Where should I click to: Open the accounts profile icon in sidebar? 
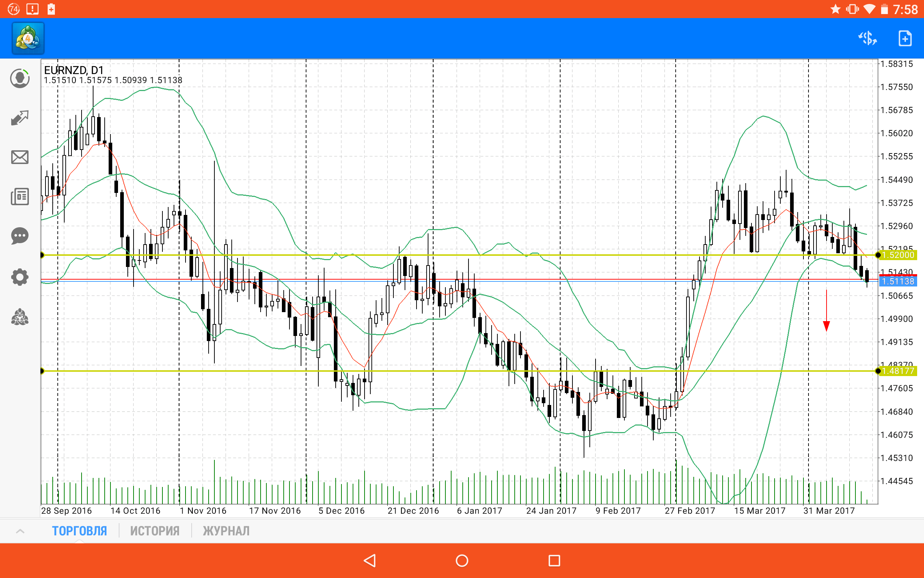(20, 78)
